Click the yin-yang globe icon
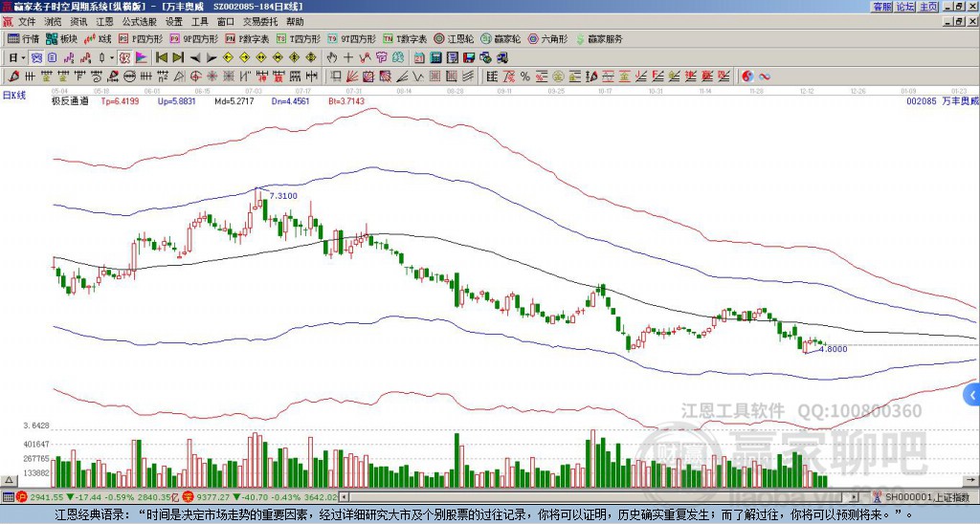Viewport: 980px width, 524px height. [747, 76]
